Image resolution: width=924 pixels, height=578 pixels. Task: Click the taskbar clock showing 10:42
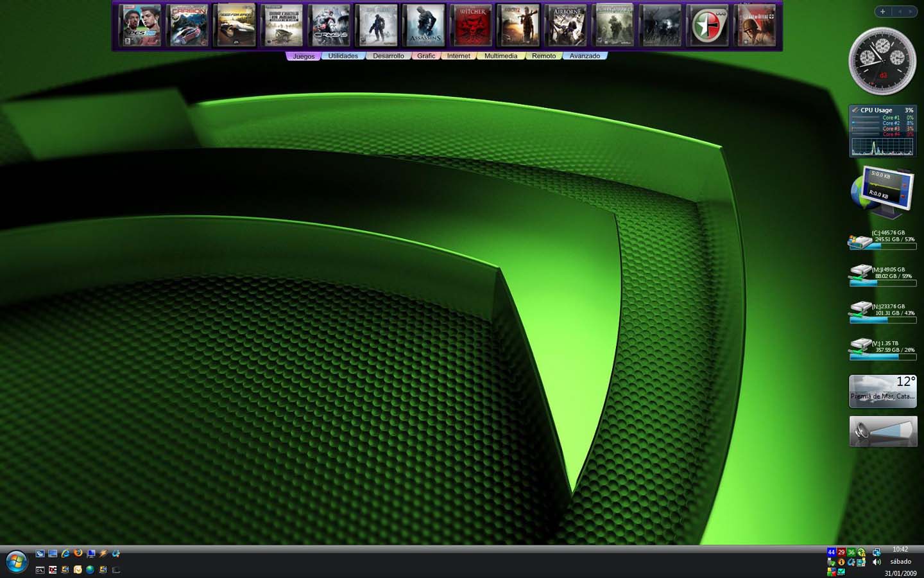click(900, 550)
